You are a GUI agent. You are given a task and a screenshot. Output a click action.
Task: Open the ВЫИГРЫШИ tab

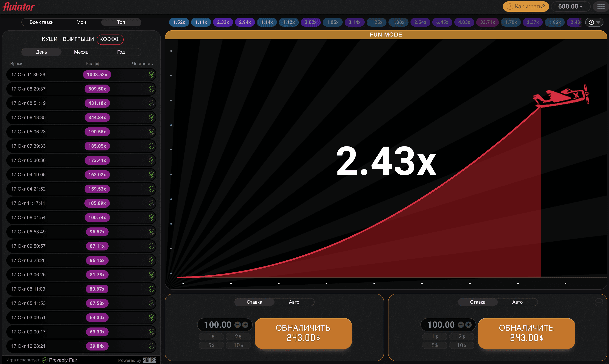pos(78,39)
